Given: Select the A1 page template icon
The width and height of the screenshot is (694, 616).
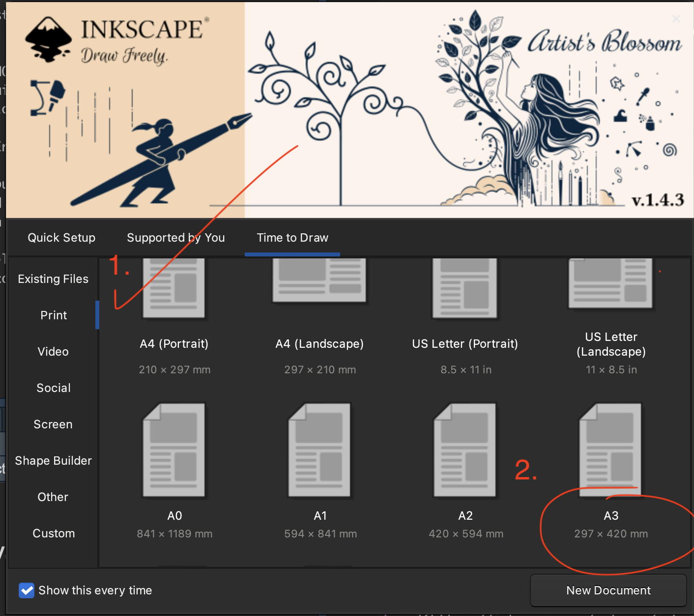Looking at the screenshot, I should pos(319,450).
